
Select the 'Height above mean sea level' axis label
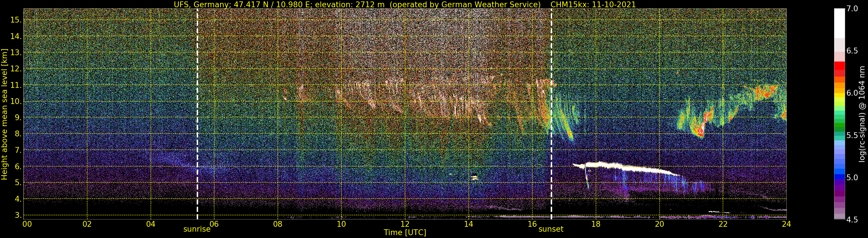(x=4, y=114)
